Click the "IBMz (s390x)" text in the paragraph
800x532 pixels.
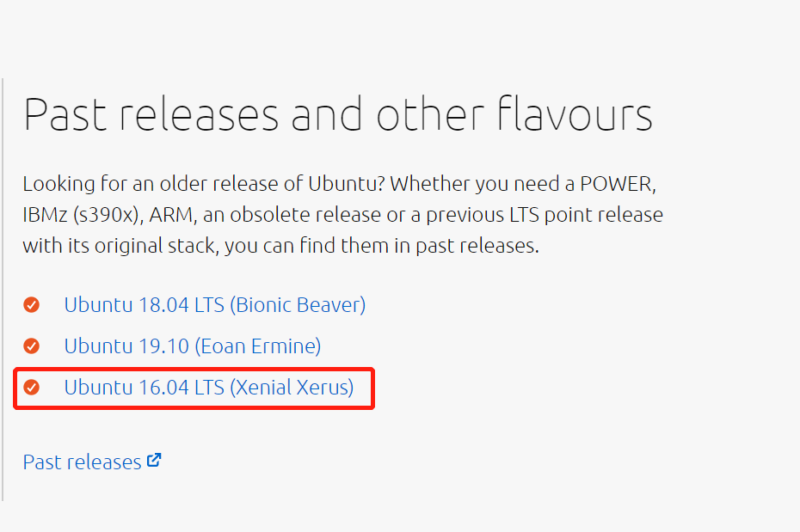tap(82, 215)
